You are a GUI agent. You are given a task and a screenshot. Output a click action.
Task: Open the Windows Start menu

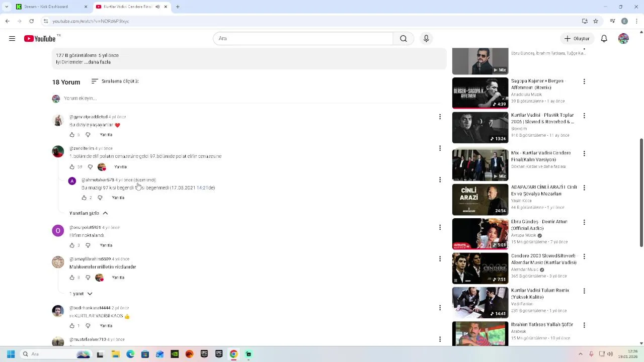[x=11, y=354]
